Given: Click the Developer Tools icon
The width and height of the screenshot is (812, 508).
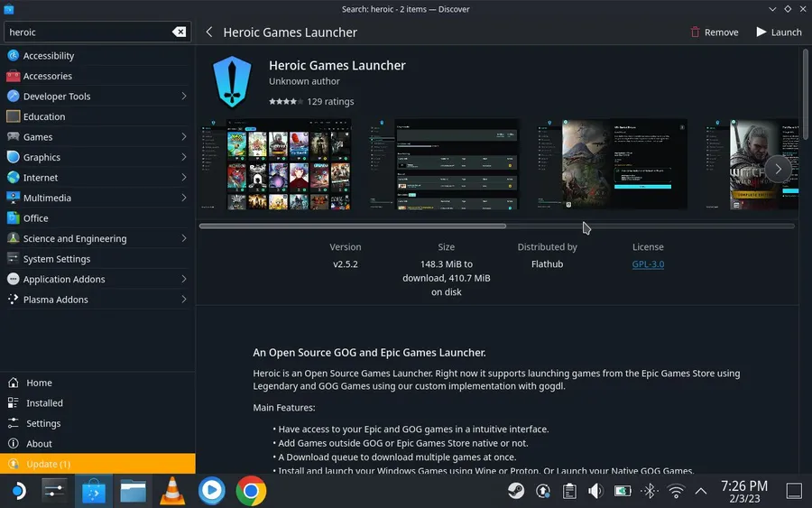Looking at the screenshot, I should point(14,96).
